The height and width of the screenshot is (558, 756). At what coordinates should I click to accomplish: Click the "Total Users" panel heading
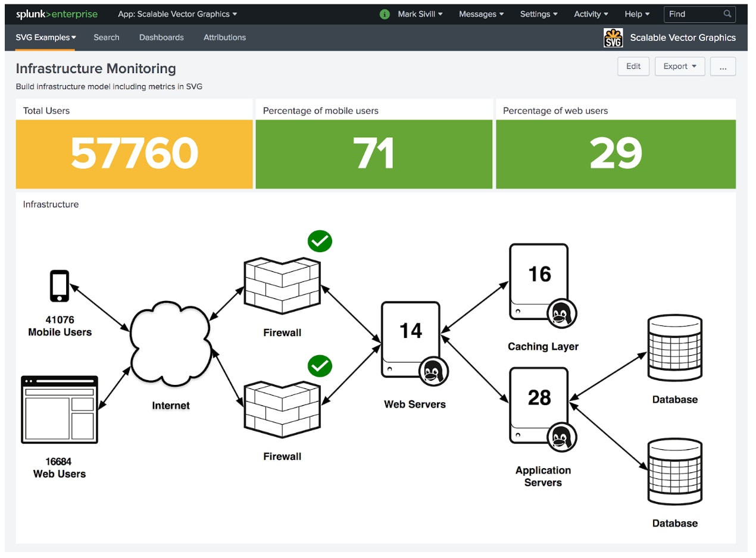click(46, 111)
